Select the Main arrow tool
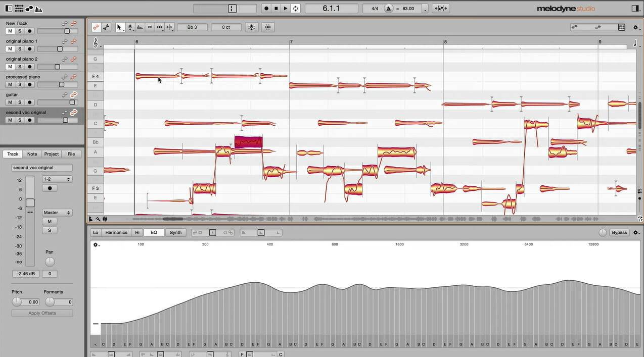Viewport: 644px width, 357px height. point(119,27)
